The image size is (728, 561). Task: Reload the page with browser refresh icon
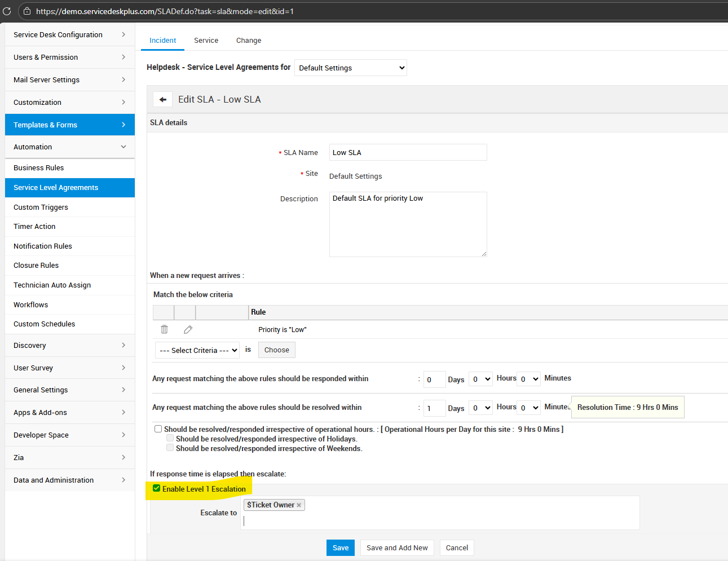(x=7, y=11)
